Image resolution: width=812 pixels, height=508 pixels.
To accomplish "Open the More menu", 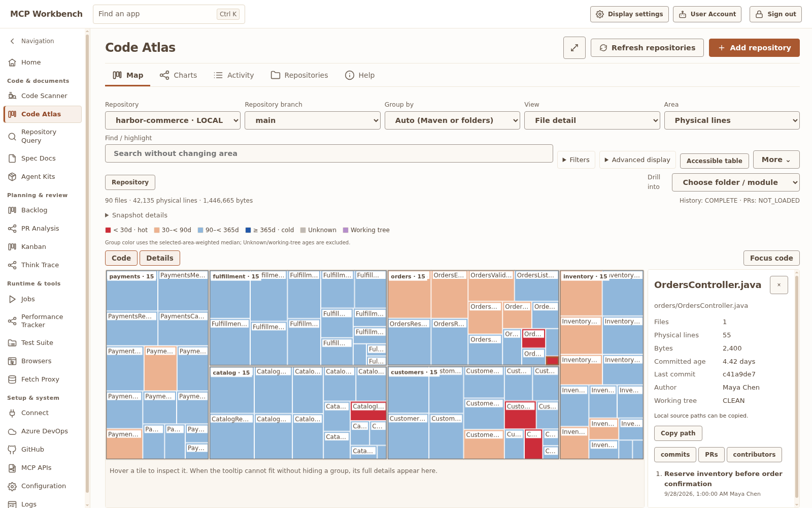I will pos(776,160).
